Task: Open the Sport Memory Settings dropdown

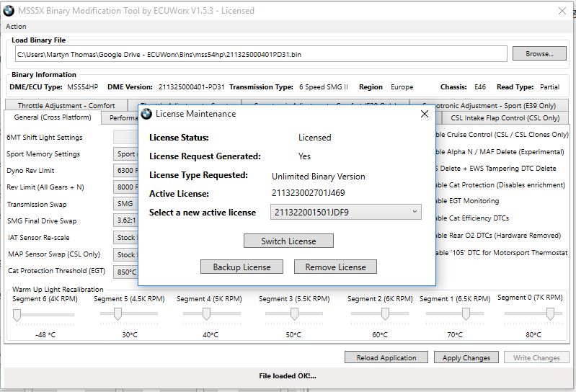Action: pos(125,154)
